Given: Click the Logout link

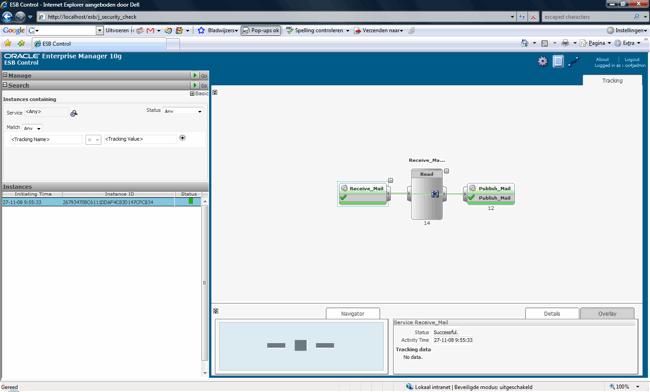Looking at the screenshot, I should [x=632, y=59].
